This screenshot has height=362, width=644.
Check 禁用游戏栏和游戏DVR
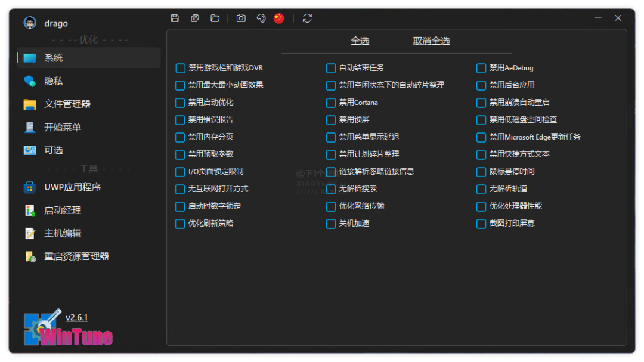180,68
